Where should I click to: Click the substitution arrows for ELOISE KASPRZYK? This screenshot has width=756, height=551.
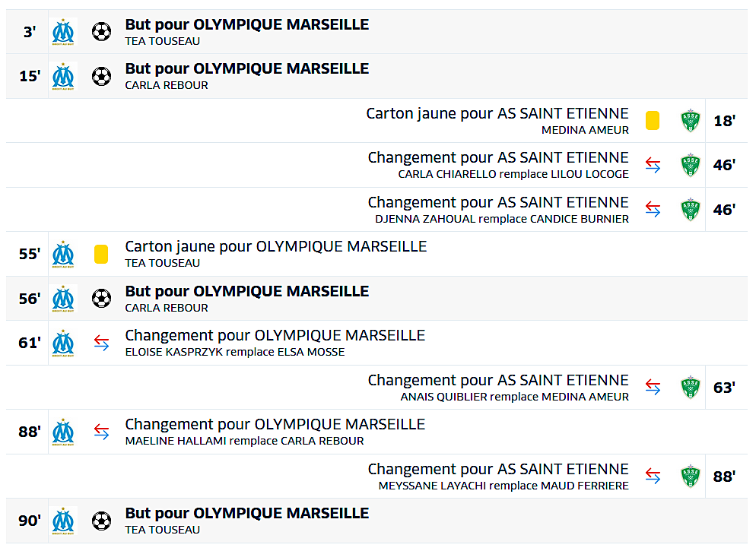101,343
